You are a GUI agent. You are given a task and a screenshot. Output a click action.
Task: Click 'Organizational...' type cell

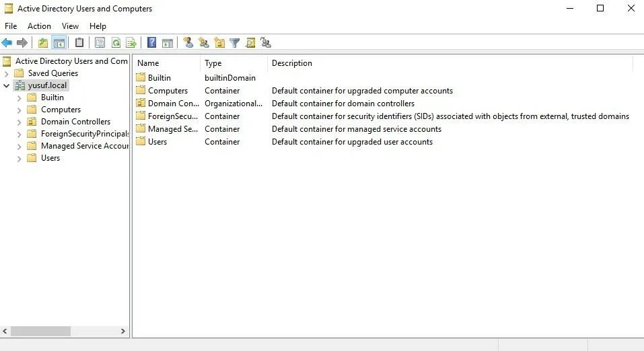234,104
